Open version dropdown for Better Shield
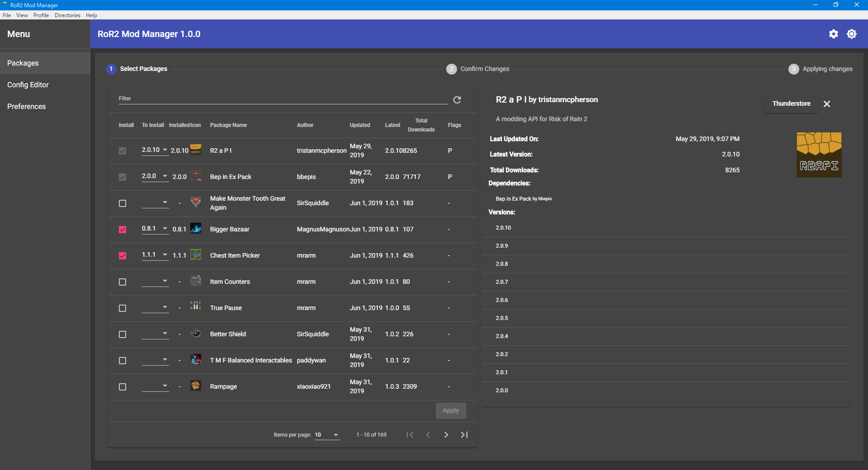Screen dimensions: 868x470 pyautogui.click(x=155, y=334)
